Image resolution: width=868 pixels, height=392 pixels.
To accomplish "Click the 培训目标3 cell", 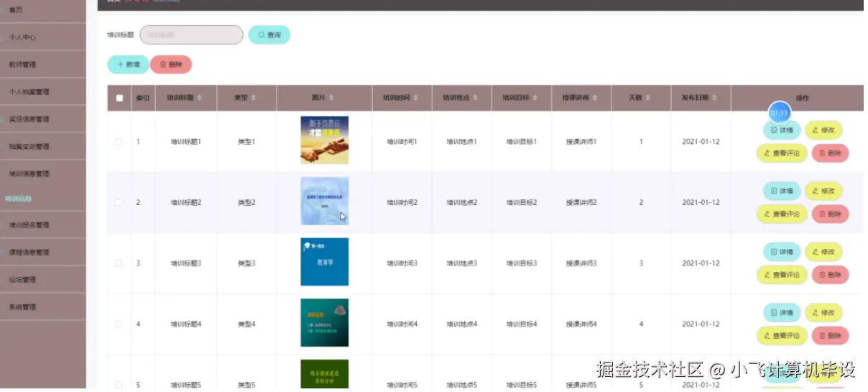I will point(522,263).
